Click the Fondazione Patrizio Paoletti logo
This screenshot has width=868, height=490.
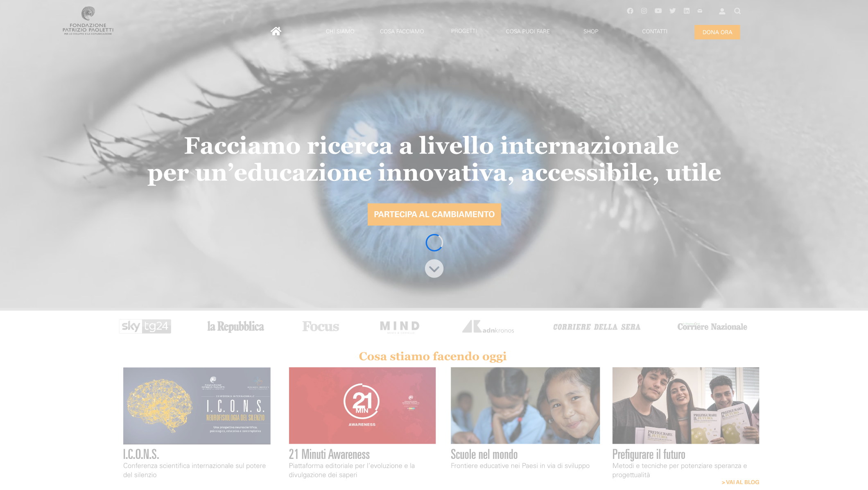click(x=88, y=20)
